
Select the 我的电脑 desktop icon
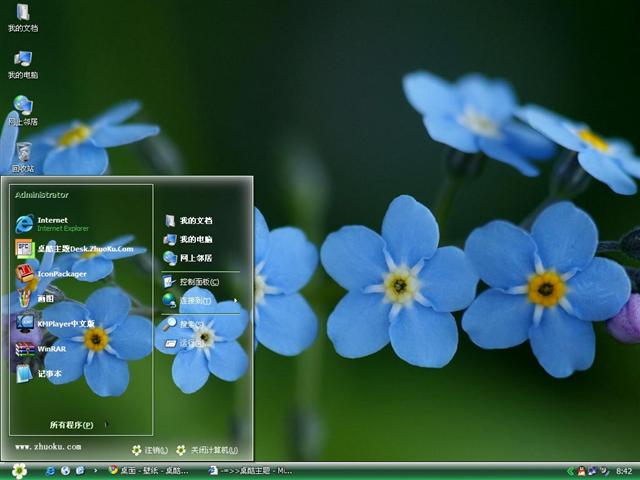23,64
